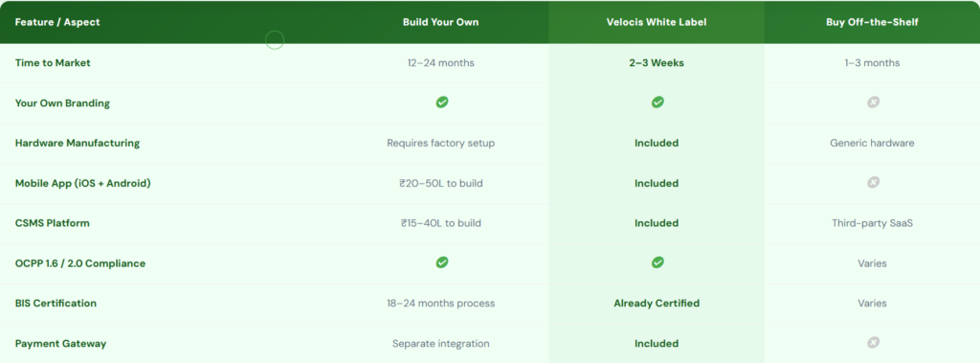Viewport: 980px width, 363px height.
Task: Select the Build Your Own column header
Action: pos(440,22)
